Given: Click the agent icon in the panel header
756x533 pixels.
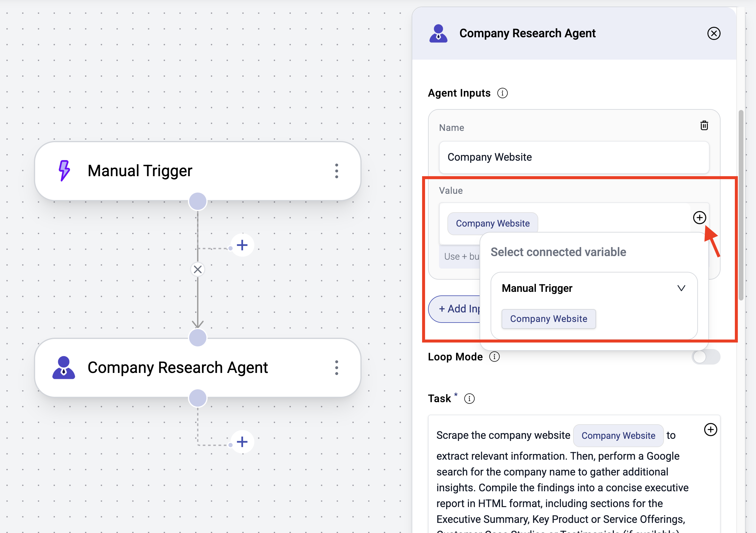Looking at the screenshot, I should click(438, 33).
